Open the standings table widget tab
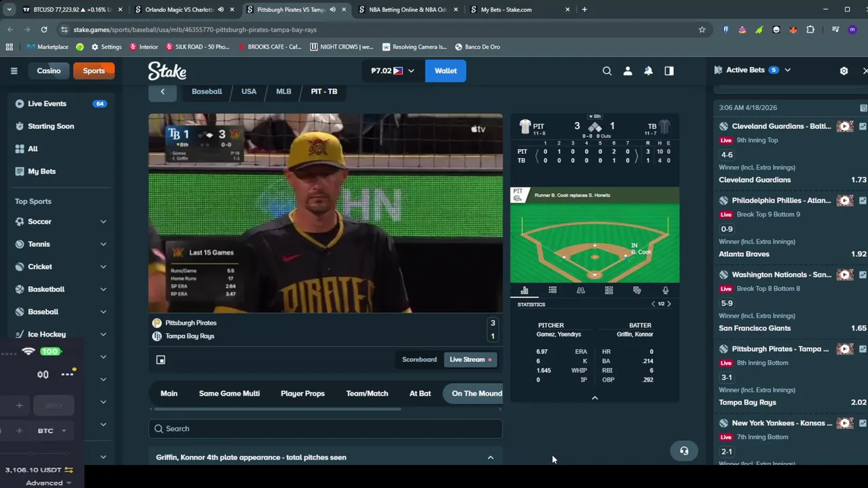 (x=609, y=290)
